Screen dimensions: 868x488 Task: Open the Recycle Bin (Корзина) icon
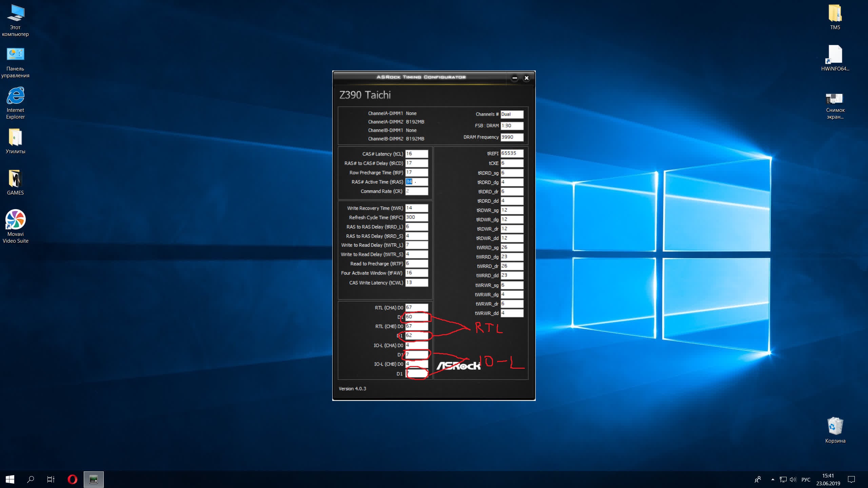coord(835,426)
